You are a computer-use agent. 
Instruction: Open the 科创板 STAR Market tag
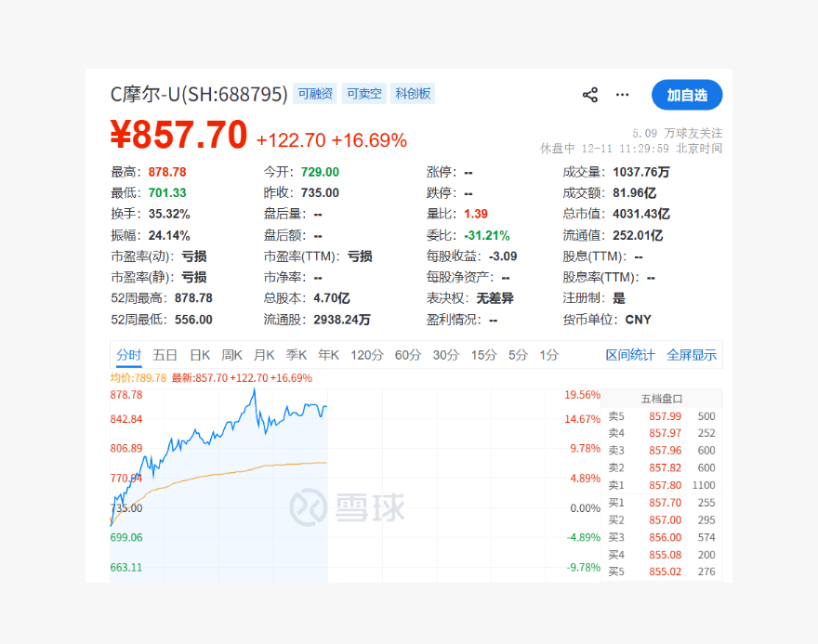413,93
